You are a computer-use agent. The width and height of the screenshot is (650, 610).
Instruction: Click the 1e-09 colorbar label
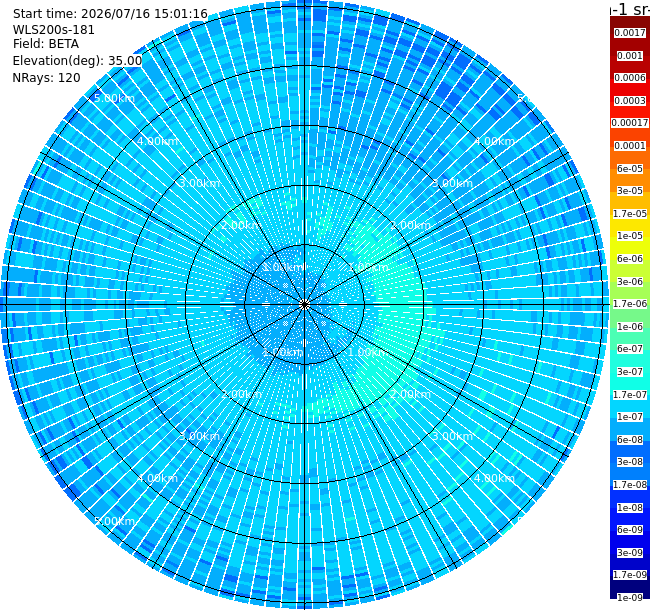(x=630, y=598)
